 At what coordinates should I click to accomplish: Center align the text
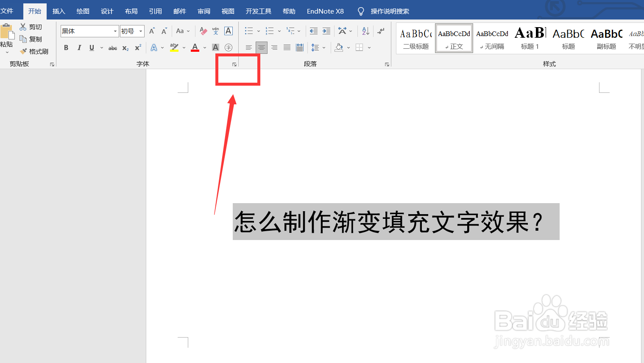click(262, 47)
